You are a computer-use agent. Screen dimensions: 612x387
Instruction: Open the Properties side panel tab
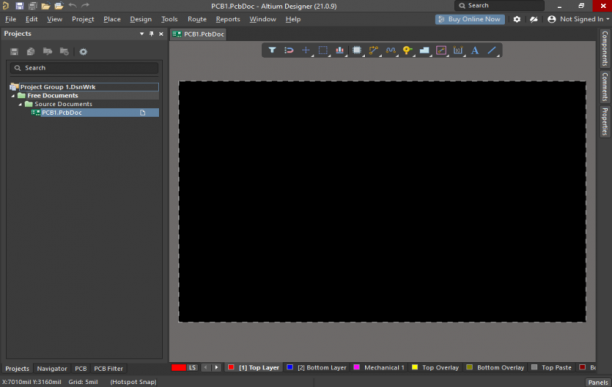click(x=605, y=121)
